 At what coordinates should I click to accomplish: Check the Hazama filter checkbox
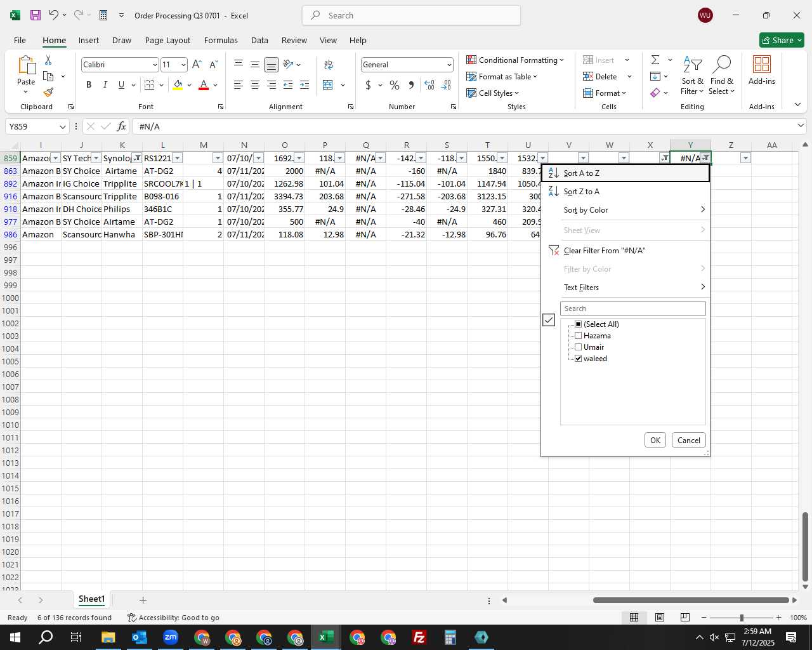tap(578, 335)
